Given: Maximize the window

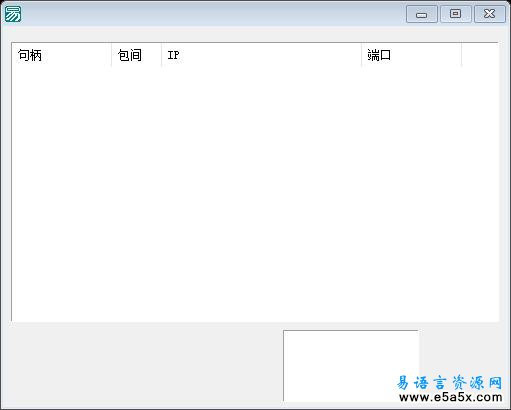Looking at the screenshot, I should point(456,14).
